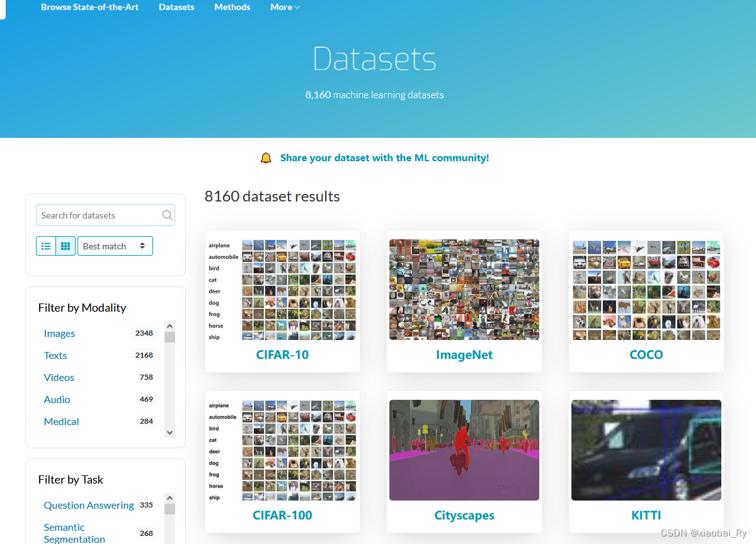Open the ImageNet thumbnail image
The height and width of the screenshot is (544, 756).
point(464,290)
